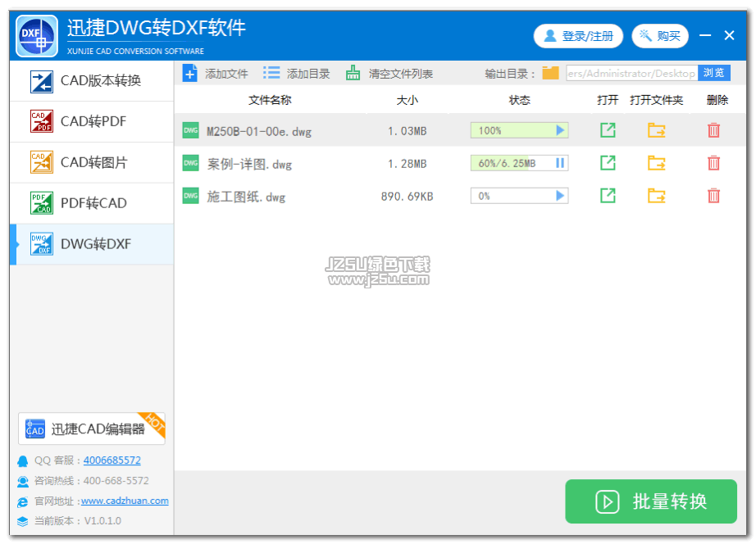The width and height of the screenshot is (756, 544).
Task: Open converted 施工图纸.dwg file
Action: pyautogui.click(x=608, y=196)
